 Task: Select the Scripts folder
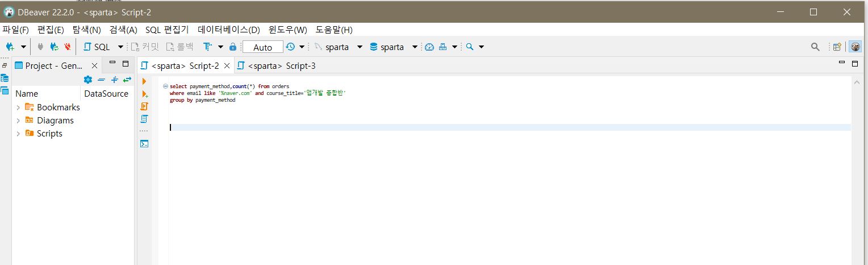click(x=44, y=133)
